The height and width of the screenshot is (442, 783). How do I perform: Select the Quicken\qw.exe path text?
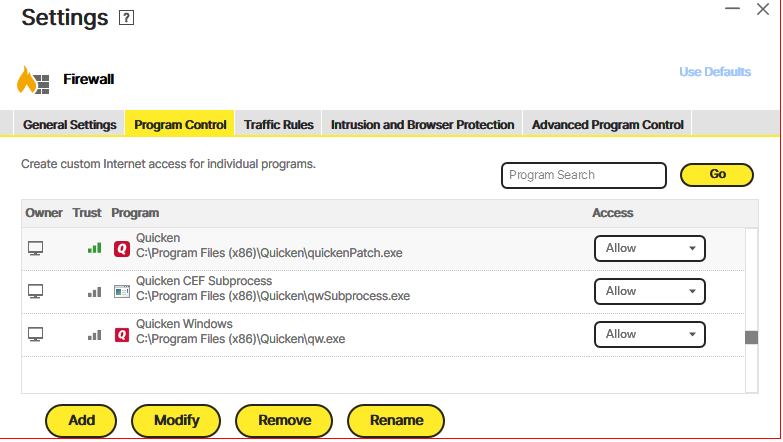point(240,339)
